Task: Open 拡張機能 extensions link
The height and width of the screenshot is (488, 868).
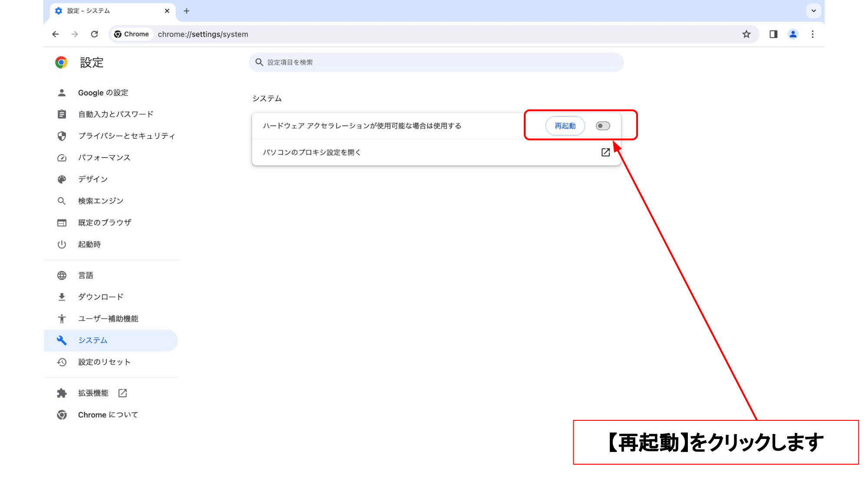Action: [x=93, y=393]
